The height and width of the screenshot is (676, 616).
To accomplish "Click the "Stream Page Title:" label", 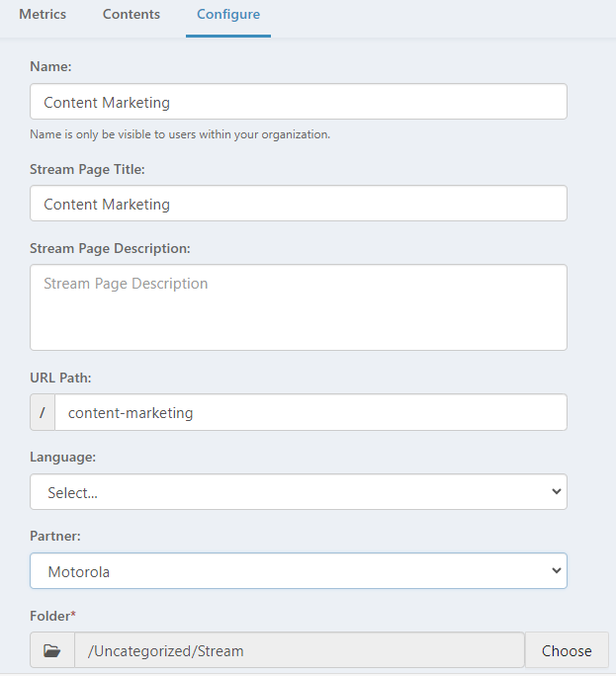I will 87,169.
